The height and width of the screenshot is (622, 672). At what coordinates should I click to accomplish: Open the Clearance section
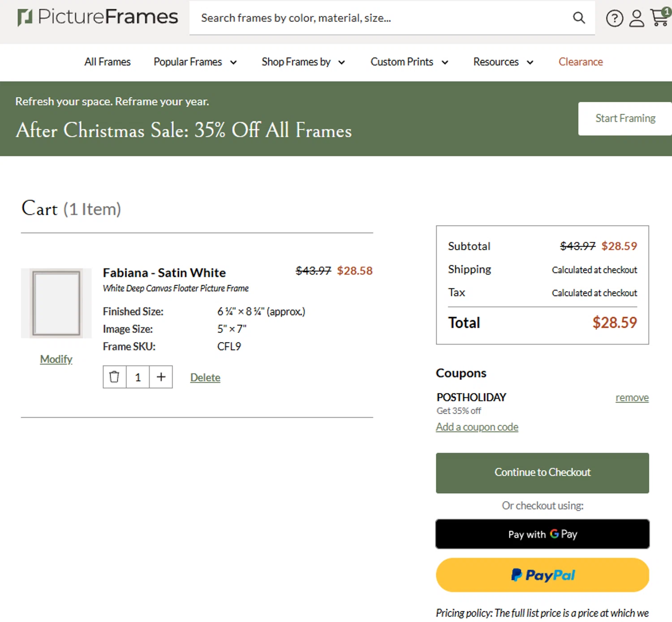pos(581,62)
